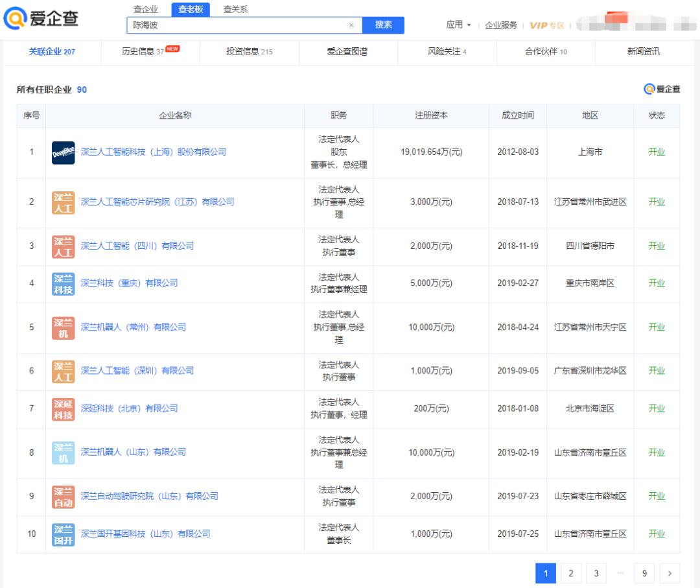Image resolution: width=700 pixels, height=588 pixels.
Task: Click the 爱企查 logo at top left
Action: point(41,18)
